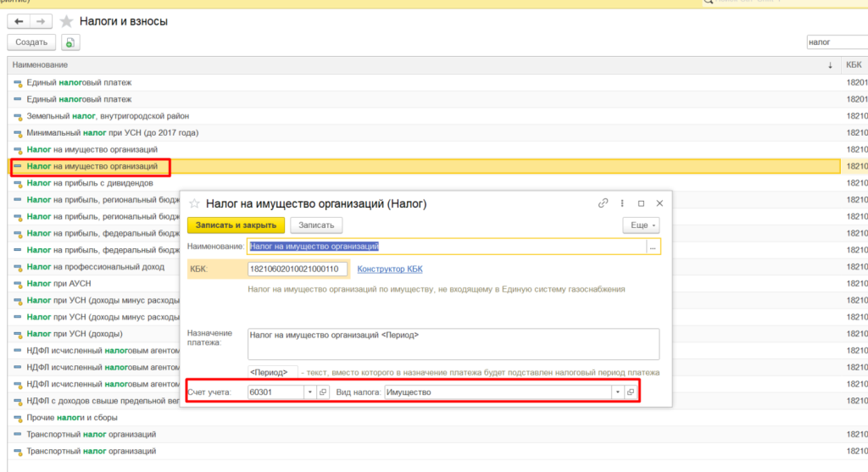Open the Еще dropdown menu

pyautogui.click(x=640, y=225)
